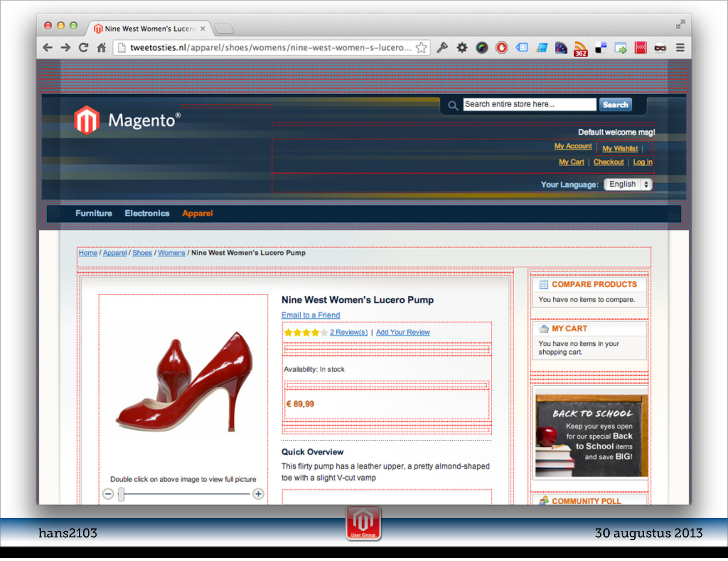This screenshot has height=561, width=728.
Task: Click Add Your Review link
Action: 403,332
